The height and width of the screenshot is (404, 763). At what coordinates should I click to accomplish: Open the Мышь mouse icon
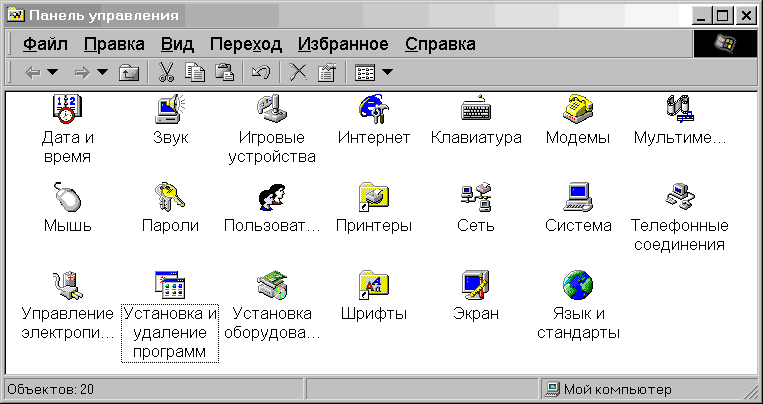click(x=67, y=197)
